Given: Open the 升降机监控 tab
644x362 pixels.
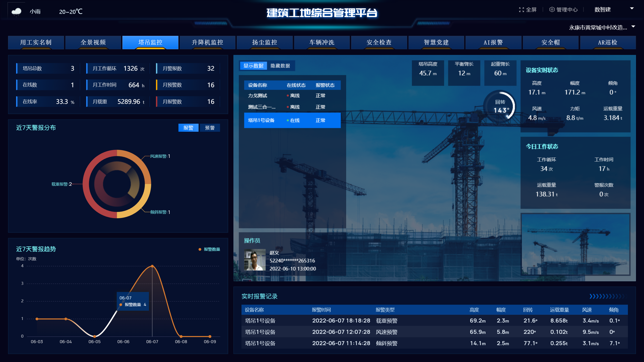Looking at the screenshot, I should click(x=207, y=42).
